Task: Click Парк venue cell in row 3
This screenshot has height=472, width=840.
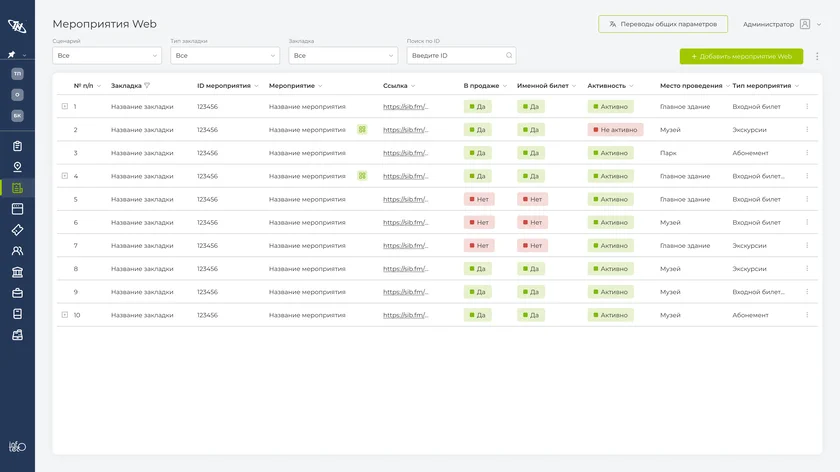Action: (x=668, y=153)
